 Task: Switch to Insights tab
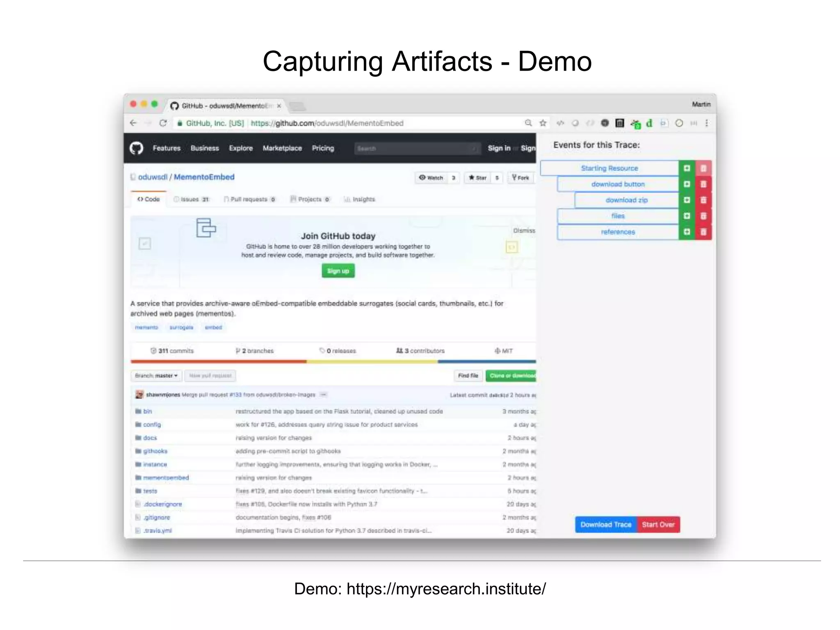click(360, 199)
